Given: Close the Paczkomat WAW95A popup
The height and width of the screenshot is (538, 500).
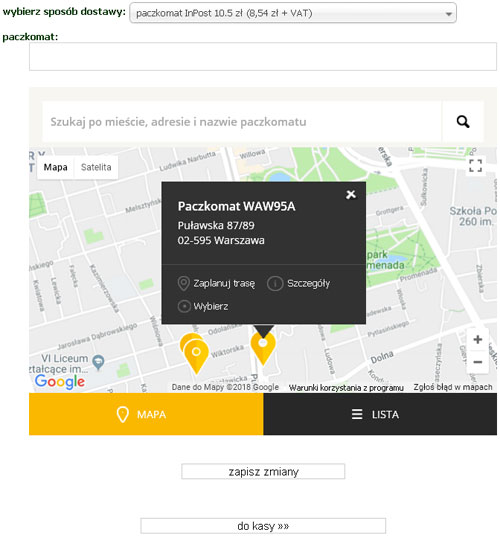Looking at the screenshot, I should (351, 195).
